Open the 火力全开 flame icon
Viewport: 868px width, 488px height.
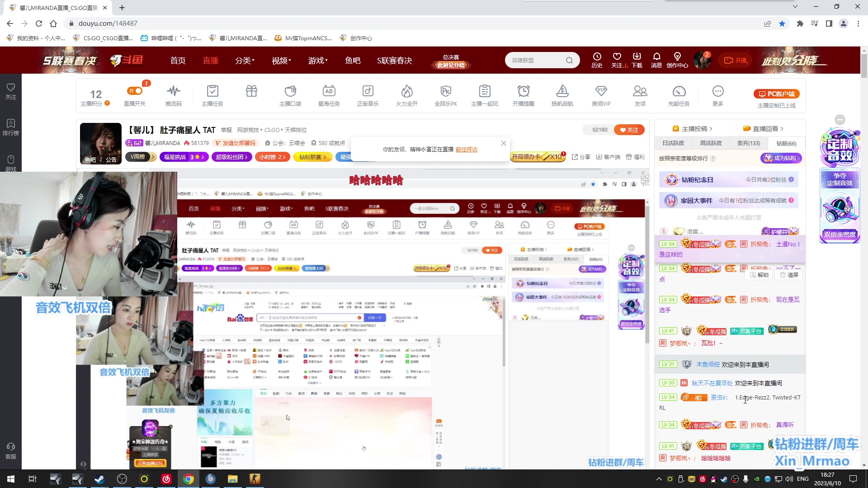point(407,91)
